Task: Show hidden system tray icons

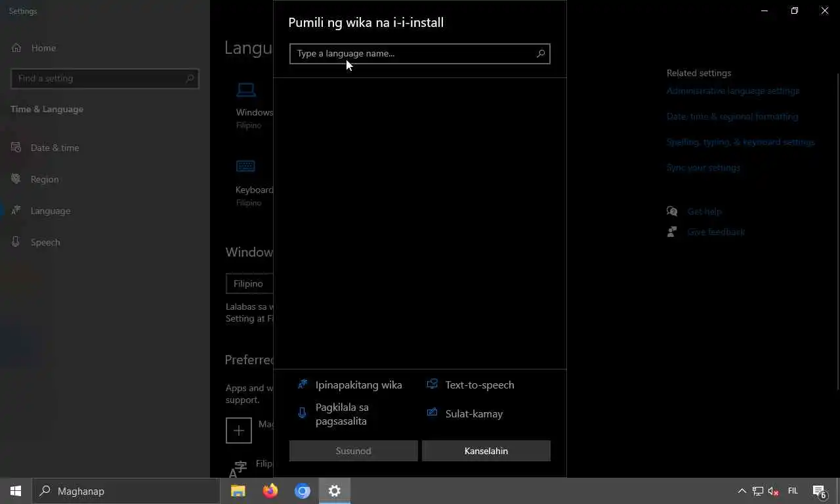Action: [x=742, y=491]
